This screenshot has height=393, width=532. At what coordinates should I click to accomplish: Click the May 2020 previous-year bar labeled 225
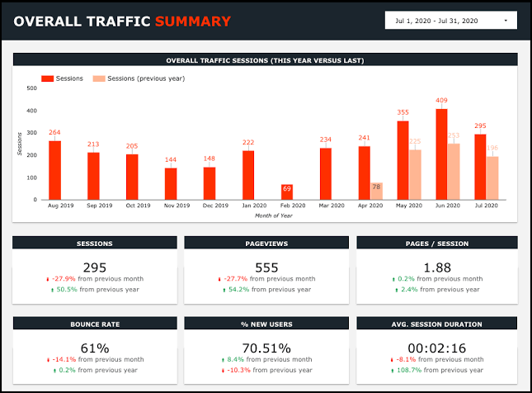415,174
